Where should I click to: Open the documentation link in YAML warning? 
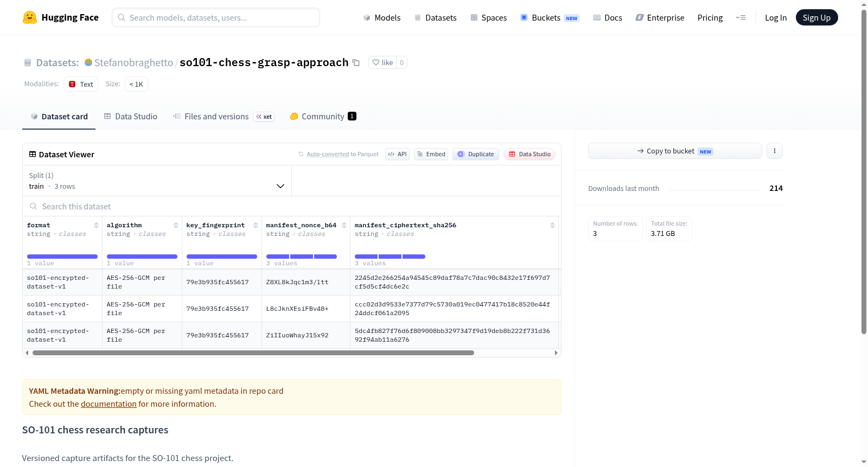point(108,404)
